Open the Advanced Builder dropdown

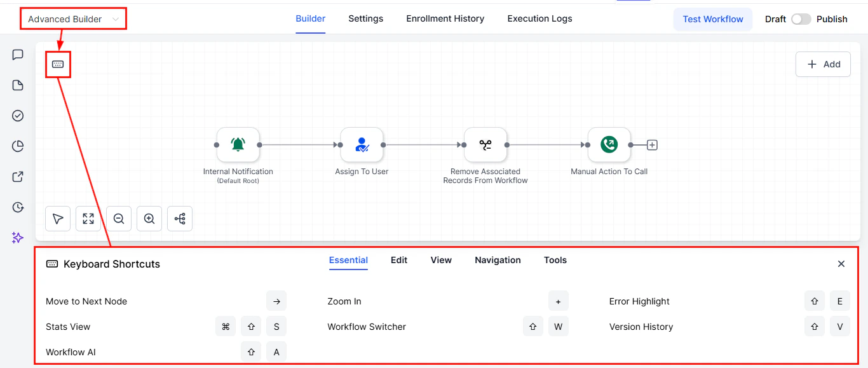(73, 19)
